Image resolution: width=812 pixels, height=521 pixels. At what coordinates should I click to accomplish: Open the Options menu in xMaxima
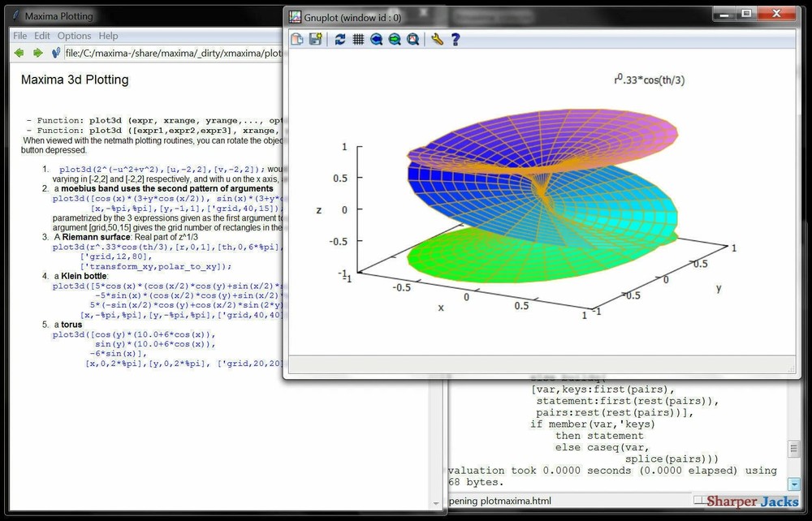pos(74,36)
